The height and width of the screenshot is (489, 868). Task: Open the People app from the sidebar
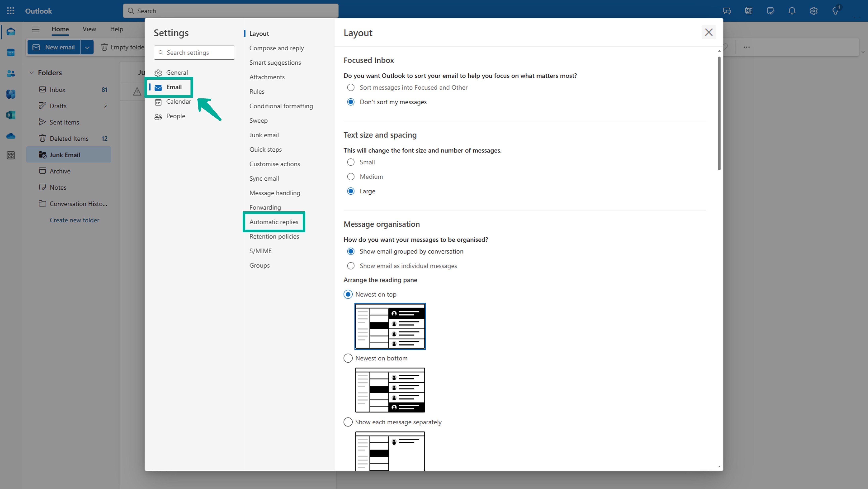[10, 73]
